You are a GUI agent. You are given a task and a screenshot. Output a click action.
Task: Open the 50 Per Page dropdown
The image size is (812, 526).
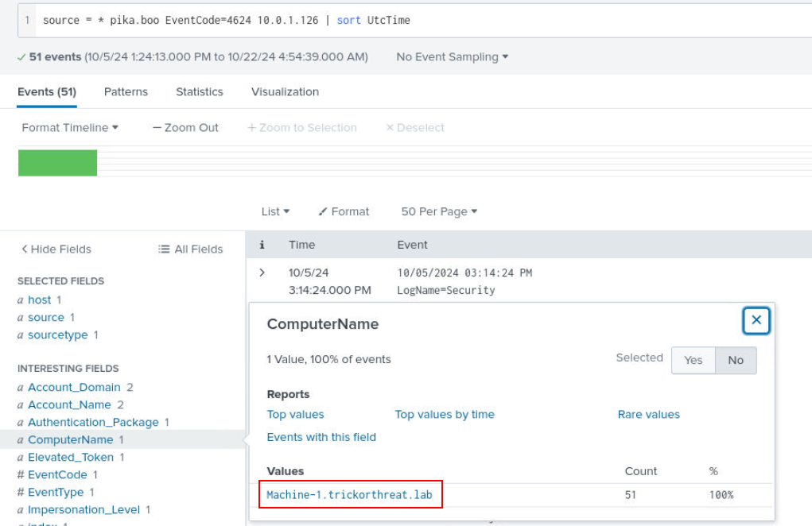(x=439, y=211)
